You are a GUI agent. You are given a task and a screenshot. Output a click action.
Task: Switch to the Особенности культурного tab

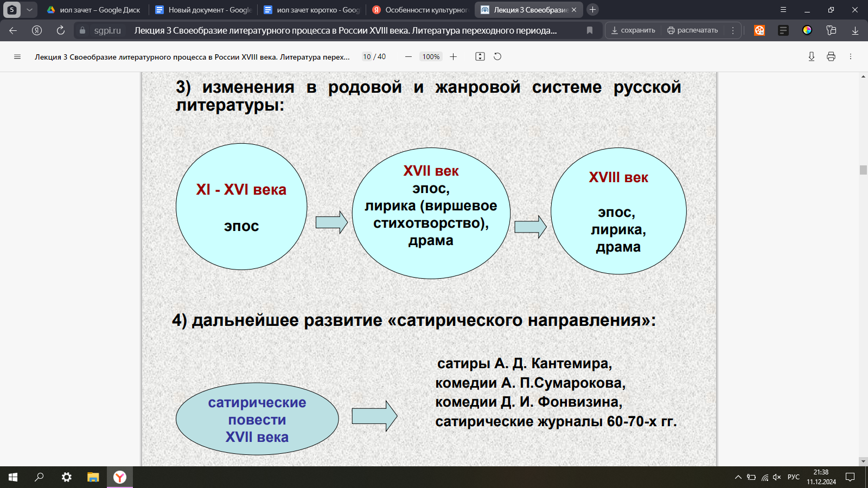[x=420, y=10]
